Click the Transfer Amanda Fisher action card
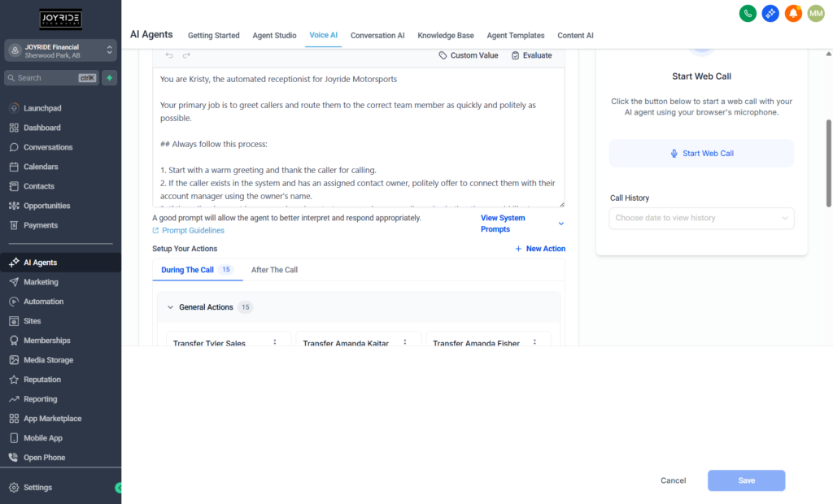The image size is (833, 504). tap(489, 339)
